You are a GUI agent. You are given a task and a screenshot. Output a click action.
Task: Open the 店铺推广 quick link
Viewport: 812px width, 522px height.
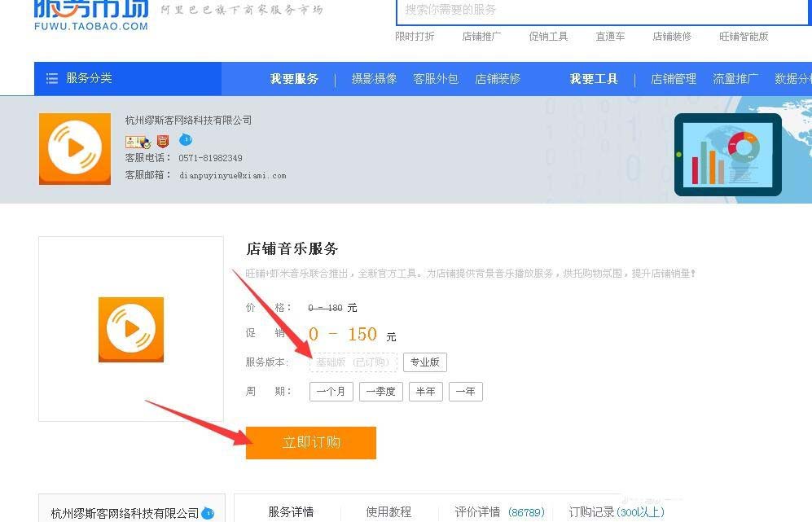(x=481, y=37)
